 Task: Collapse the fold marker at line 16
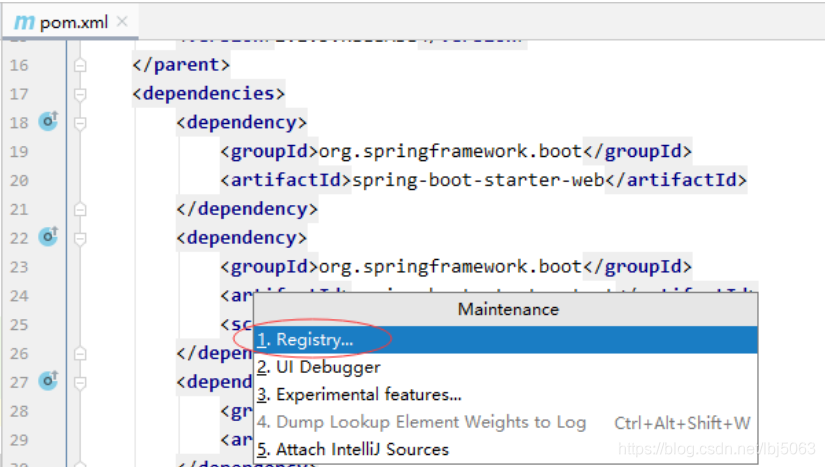(80, 65)
